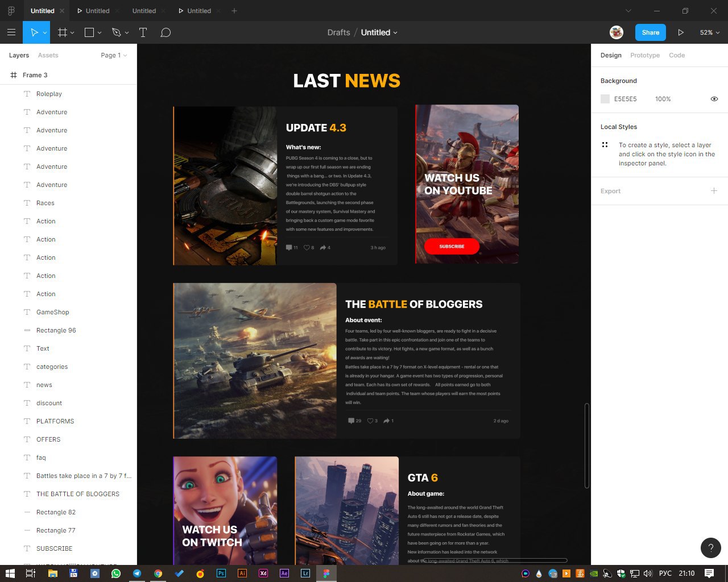The image size is (728, 582).
Task: Click the Frame 3 frame icon
Action: point(14,75)
